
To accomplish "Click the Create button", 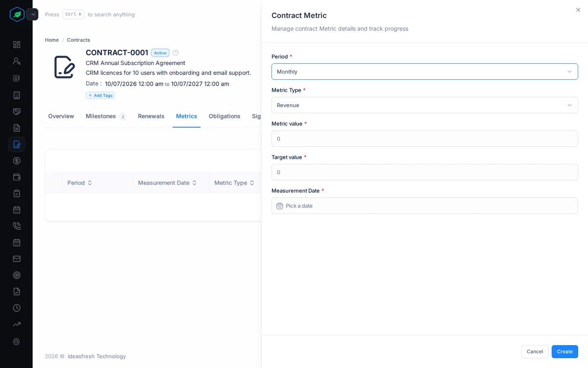I will [565, 352].
